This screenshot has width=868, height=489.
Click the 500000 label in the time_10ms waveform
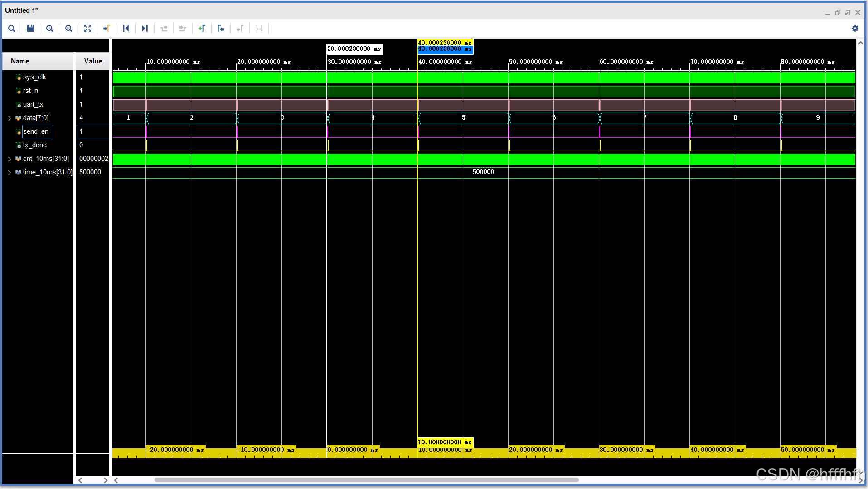[x=483, y=172]
